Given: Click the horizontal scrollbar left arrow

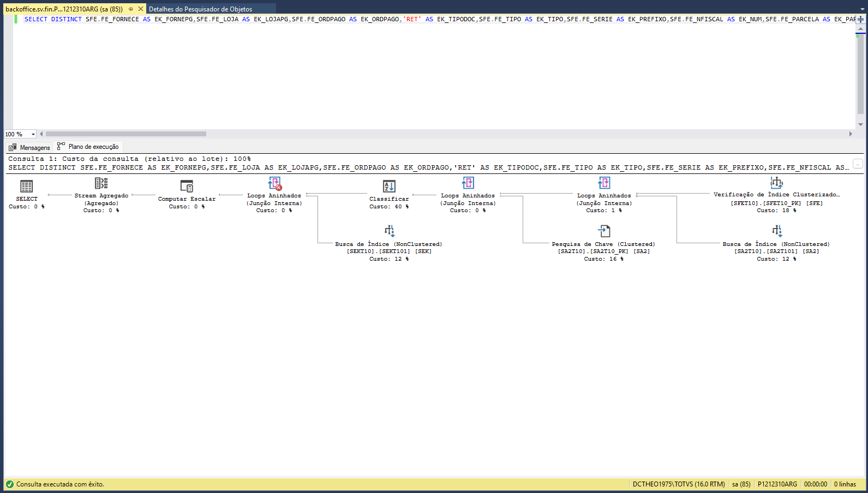Looking at the screenshot, I should [x=41, y=134].
